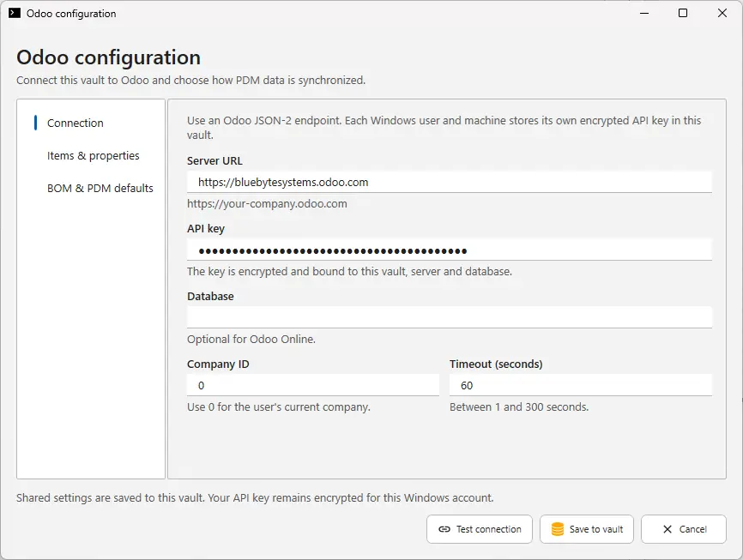Click the 'Optional for Odoo Online.' hint
Image resolution: width=743 pixels, height=560 pixels.
coord(251,340)
